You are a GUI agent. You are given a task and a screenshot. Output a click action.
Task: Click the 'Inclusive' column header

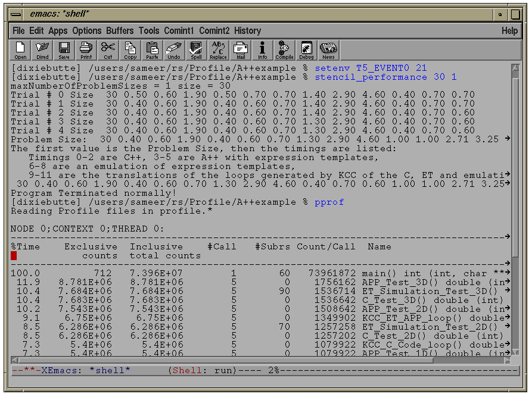coord(156,246)
